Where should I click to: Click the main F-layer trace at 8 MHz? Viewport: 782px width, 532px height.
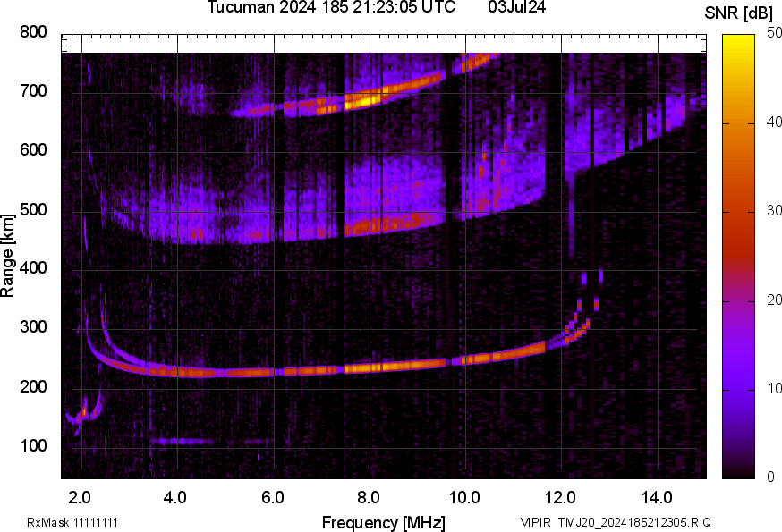coord(370,368)
